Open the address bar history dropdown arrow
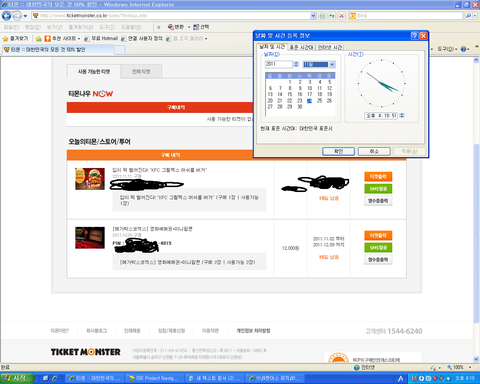This screenshot has width=480, height=384. coord(313,16)
